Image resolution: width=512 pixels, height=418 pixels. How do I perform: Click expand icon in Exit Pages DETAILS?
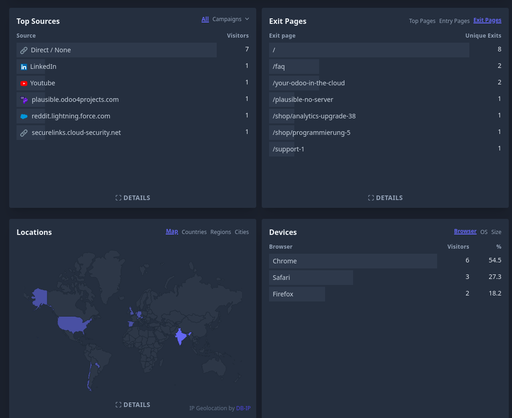[x=371, y=198]
